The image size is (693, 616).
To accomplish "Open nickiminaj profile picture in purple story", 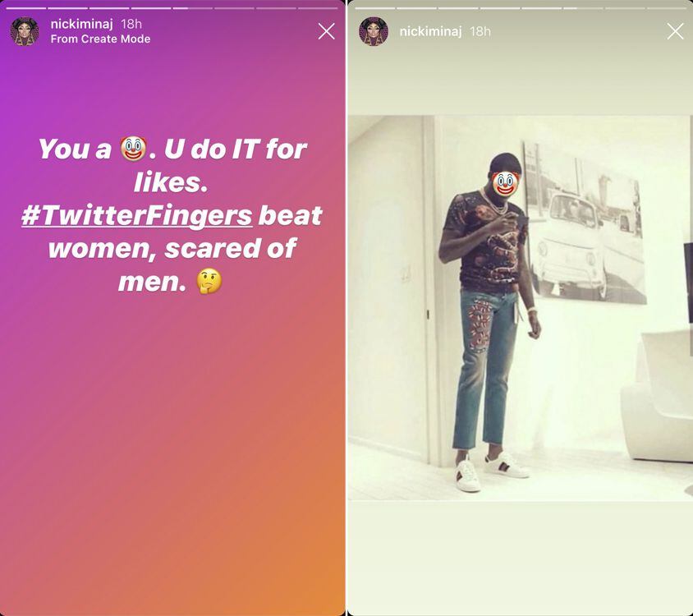I will 25,31.
